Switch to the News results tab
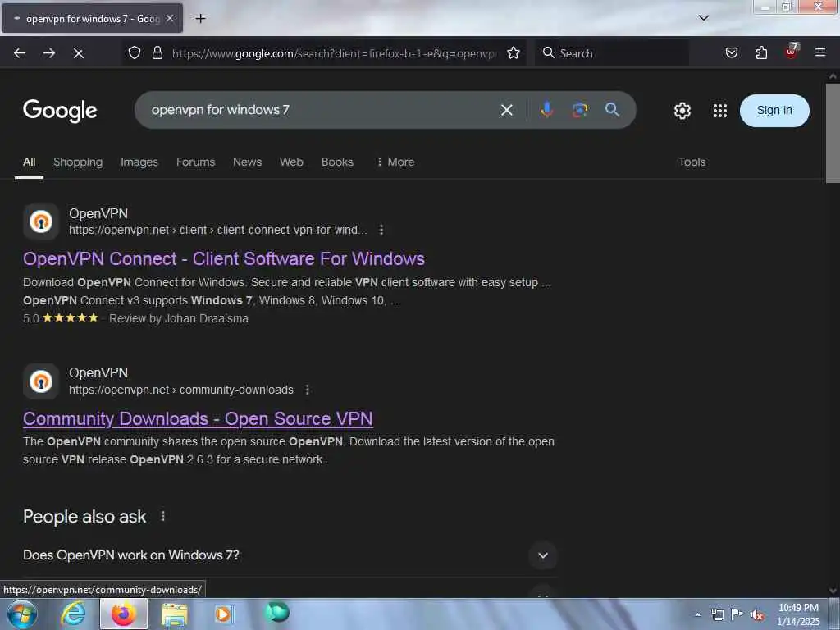This screenshot has width=840, height=630. tap(247, 162)
